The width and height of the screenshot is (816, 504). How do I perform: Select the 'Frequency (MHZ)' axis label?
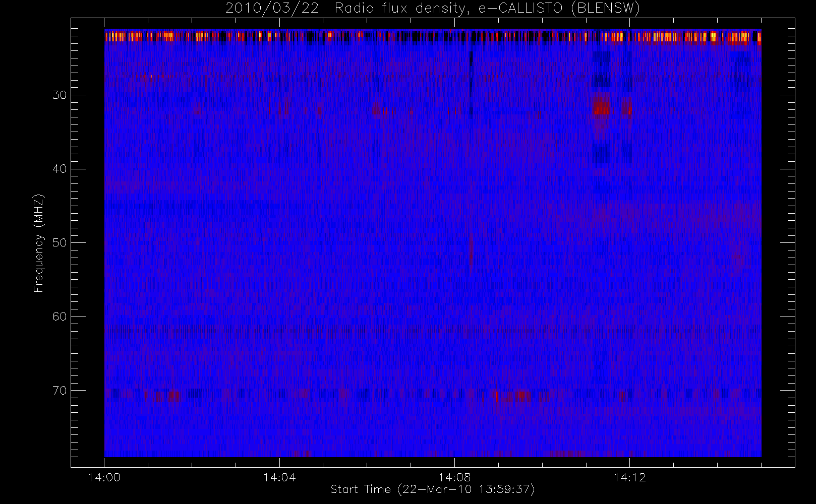click(x=39, y=243)
